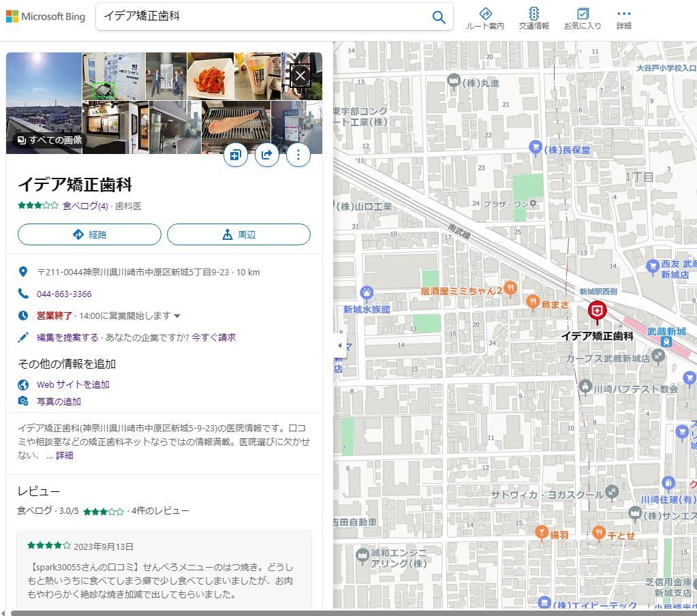Open the 詳細 more menu
The width and height of the screenshot is (697, 616).
(623, 18)
